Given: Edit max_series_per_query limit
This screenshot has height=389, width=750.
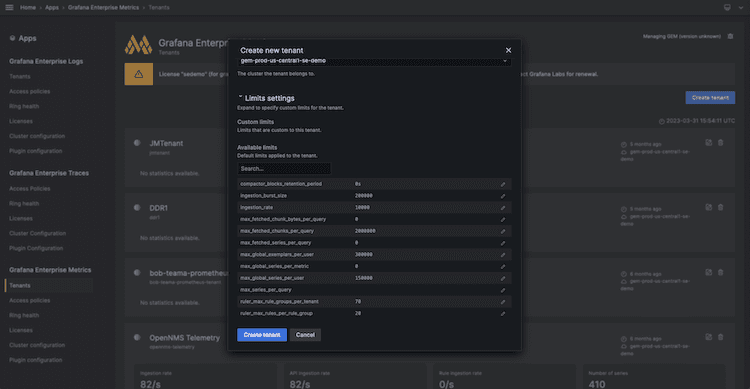Looking at the screenshot, I should (x=503, y=290).
